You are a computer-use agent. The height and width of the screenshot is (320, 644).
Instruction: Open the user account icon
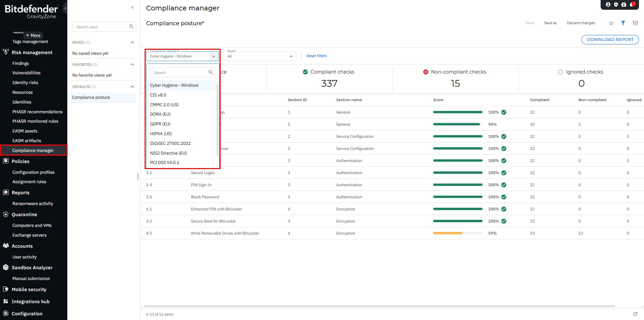608,5
